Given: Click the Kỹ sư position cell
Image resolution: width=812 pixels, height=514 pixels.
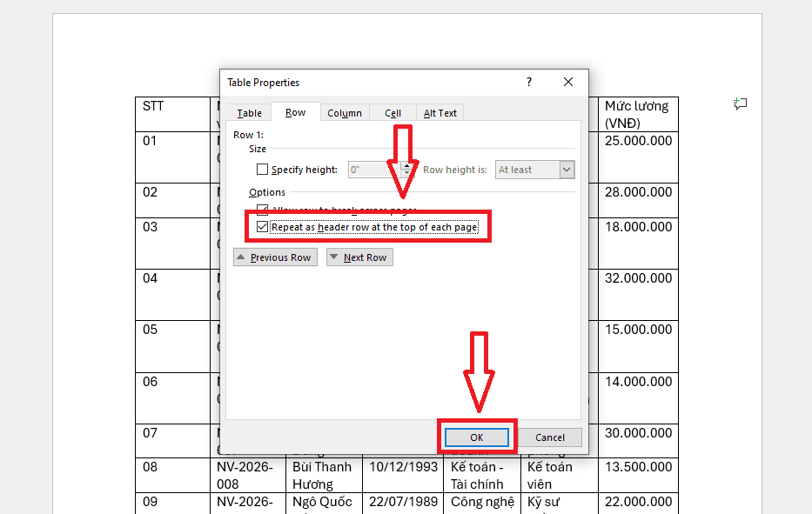Looking at the screenshot, I should 560,504.
